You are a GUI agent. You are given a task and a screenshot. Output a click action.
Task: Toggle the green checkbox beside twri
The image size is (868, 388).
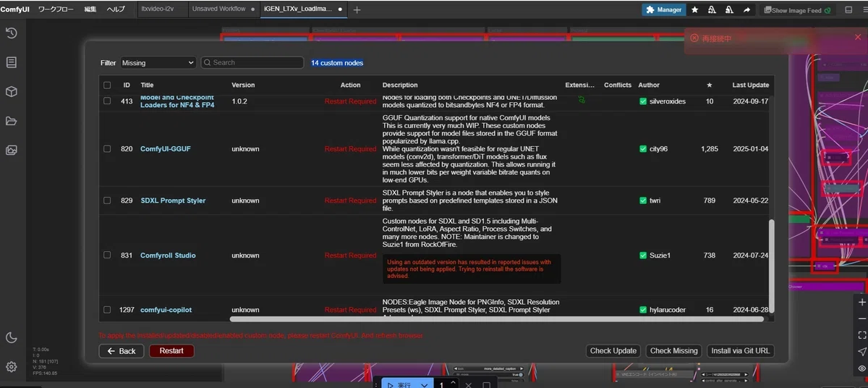(x=643, y=201)
